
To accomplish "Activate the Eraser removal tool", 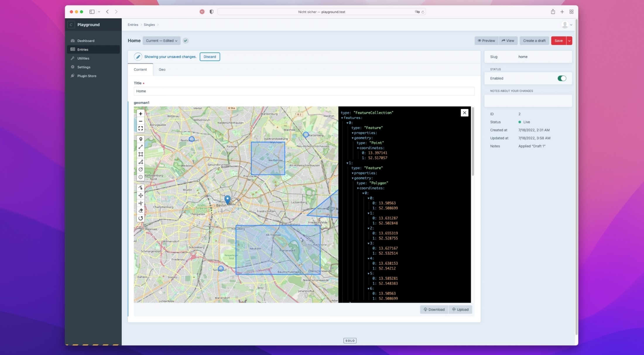I will [x=141, y=211].
